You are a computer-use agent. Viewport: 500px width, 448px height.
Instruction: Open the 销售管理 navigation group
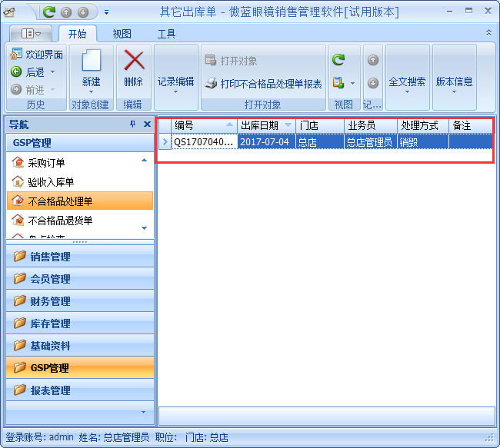pyautogui.click(x=80, y=256)
